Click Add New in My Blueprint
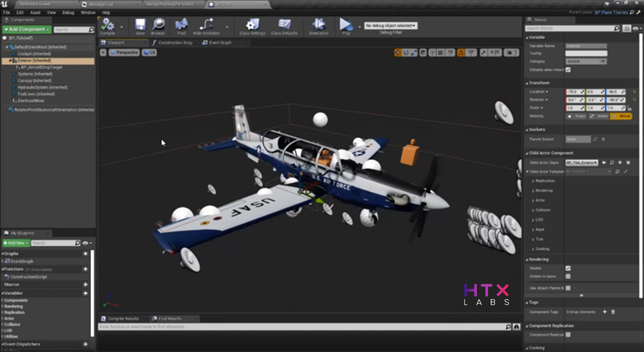 click(x=16, y=243)
